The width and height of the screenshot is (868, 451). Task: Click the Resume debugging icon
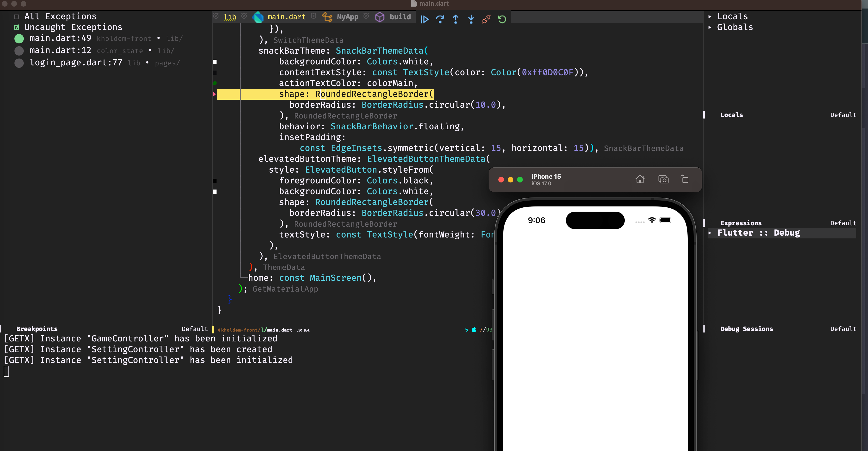(425, 19)
